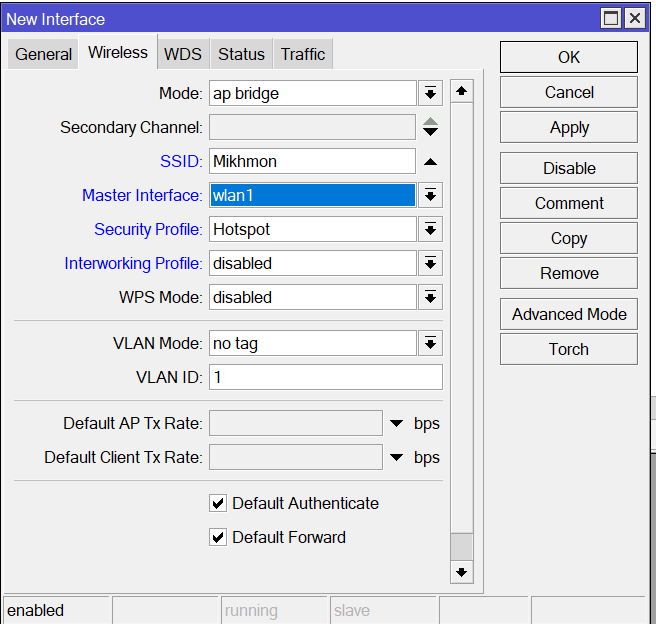Click the Mode field showing ap bridge
656x624 pixels.
point(313,93)
